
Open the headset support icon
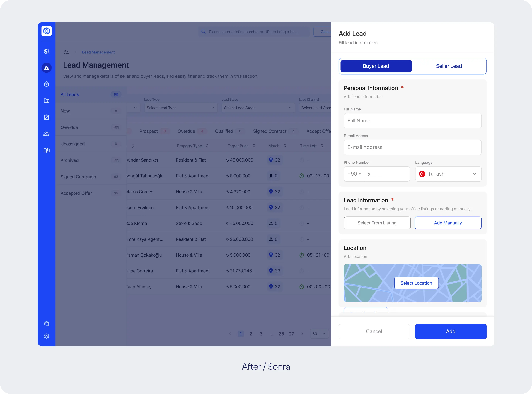tap(47, 324)
